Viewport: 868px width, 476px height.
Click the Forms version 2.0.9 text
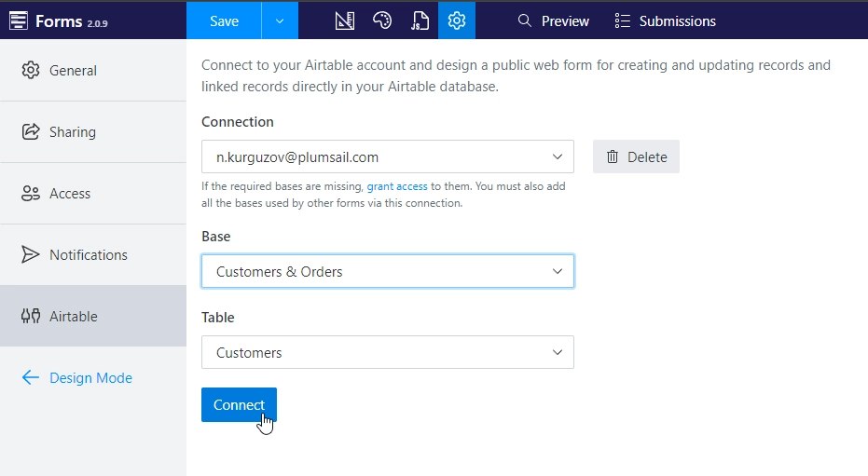(x=97, y=23)
